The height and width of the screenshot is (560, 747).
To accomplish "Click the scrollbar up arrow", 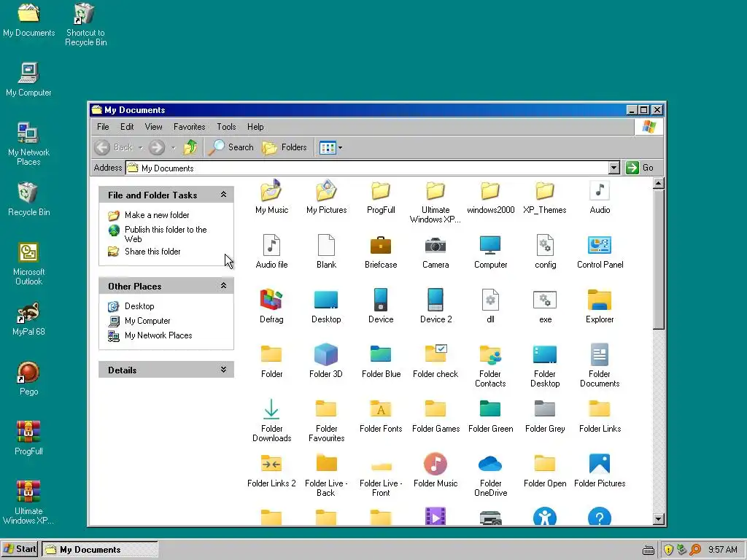I will (659, 183).
